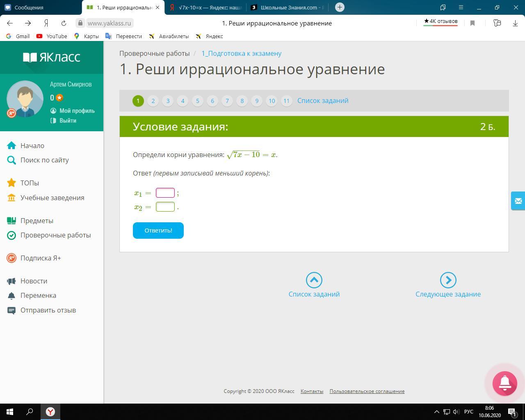Open a new browser tab
525x420 pixels.
[340, 7]
